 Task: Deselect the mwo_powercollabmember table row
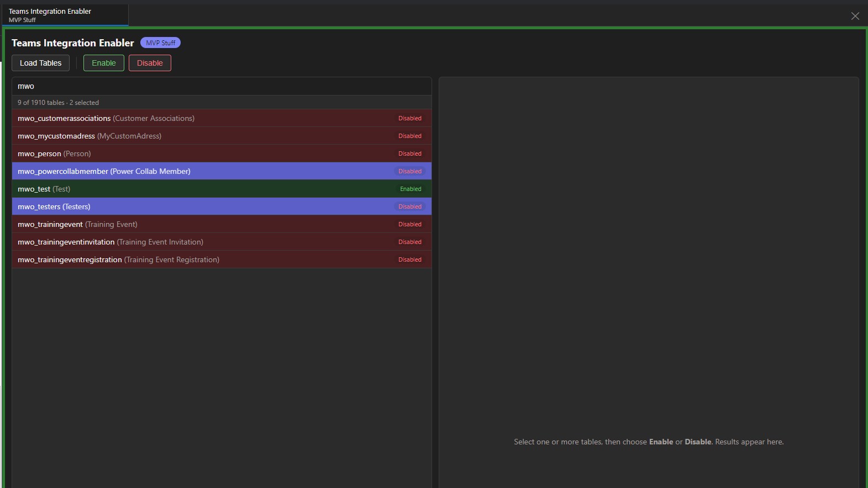coord(222,171)
